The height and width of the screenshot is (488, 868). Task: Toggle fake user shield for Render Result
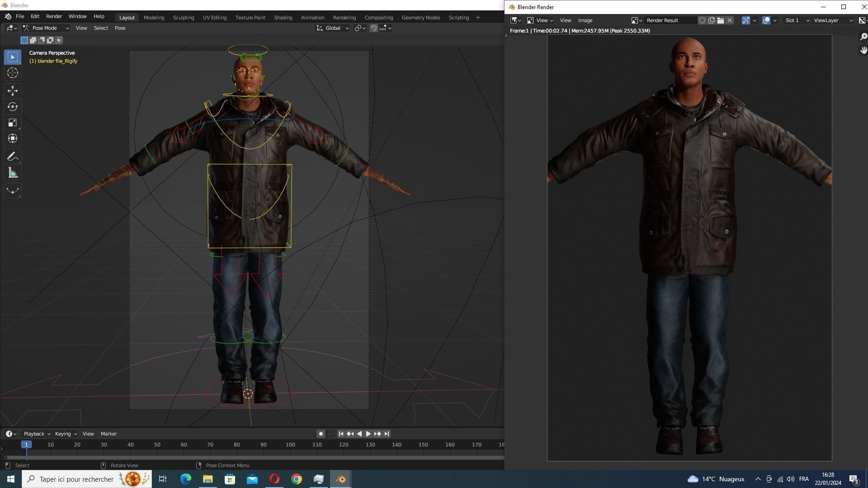702,20
